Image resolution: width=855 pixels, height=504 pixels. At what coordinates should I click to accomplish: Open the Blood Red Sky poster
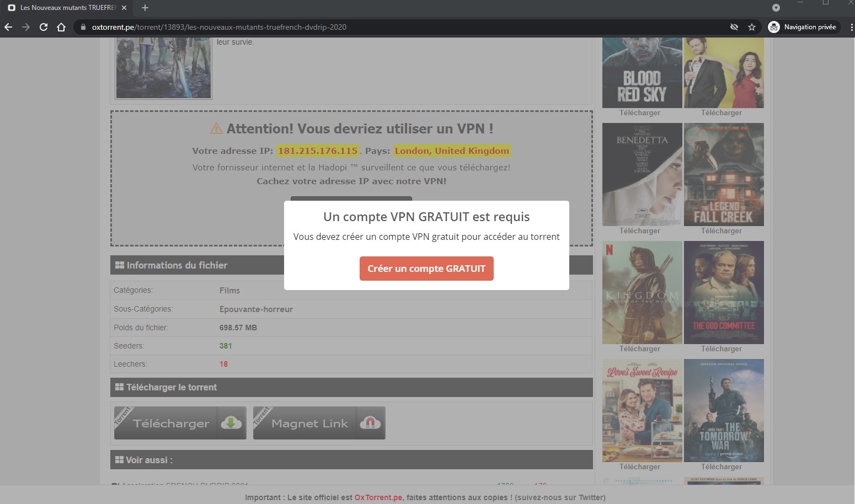point(642,73)
